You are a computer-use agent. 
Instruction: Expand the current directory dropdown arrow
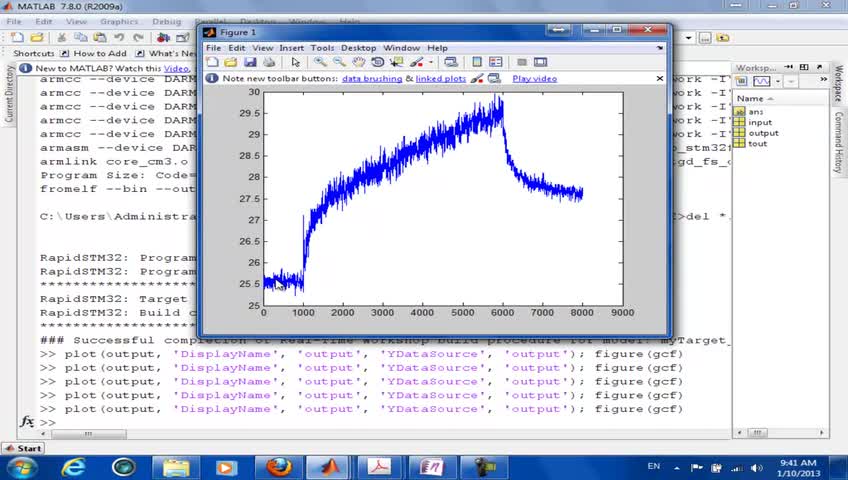point(688,38)
